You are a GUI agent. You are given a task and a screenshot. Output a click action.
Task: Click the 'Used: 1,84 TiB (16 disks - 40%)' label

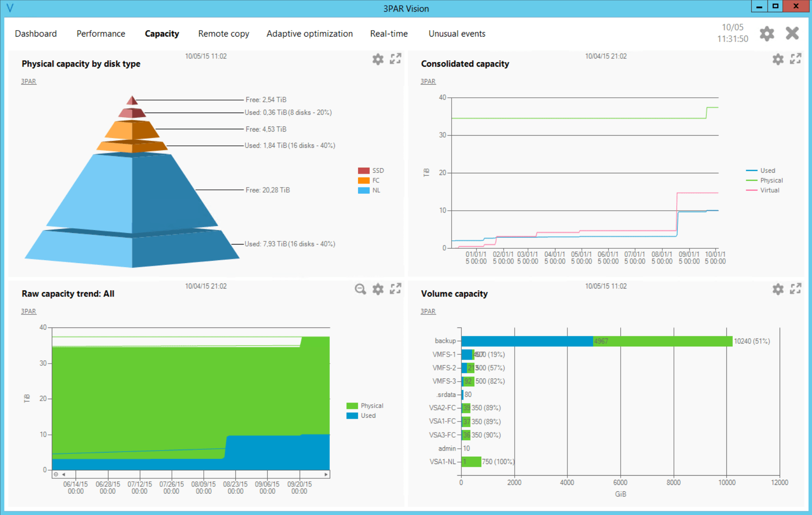pyautogui.click(x=290, y=145)
